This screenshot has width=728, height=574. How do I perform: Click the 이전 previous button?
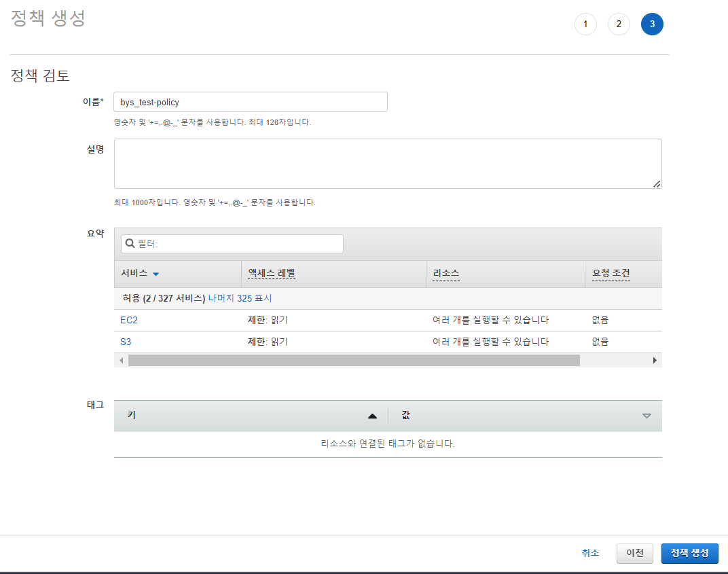[635, 553]
